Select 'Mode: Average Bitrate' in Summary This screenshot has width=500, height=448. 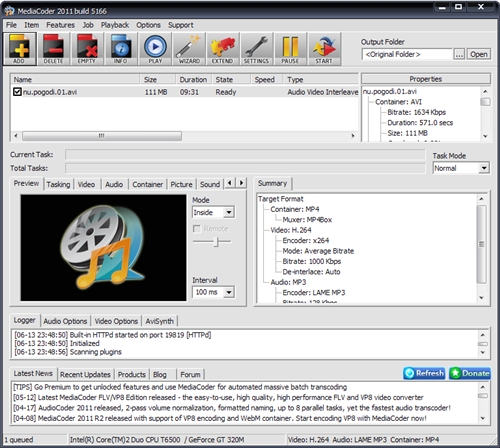point(318,251)
